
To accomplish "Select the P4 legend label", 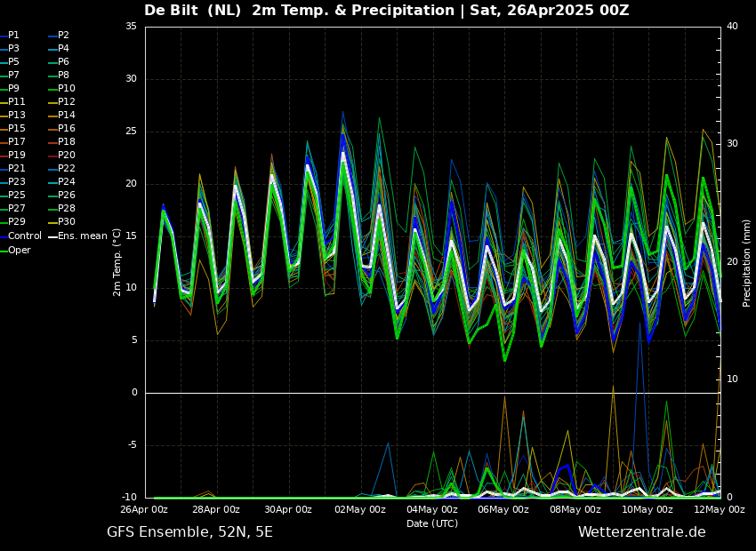I will 60,49.
